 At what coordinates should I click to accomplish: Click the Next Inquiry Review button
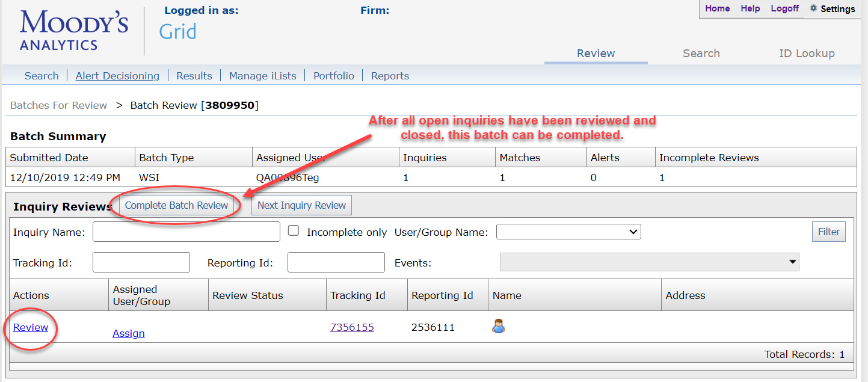click(301, 205)
